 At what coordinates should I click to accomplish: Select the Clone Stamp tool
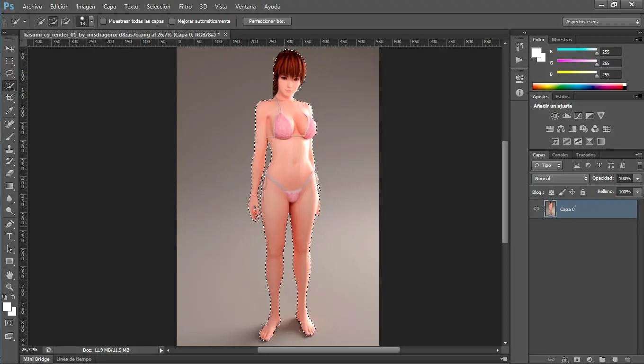[x=9, y=149]
